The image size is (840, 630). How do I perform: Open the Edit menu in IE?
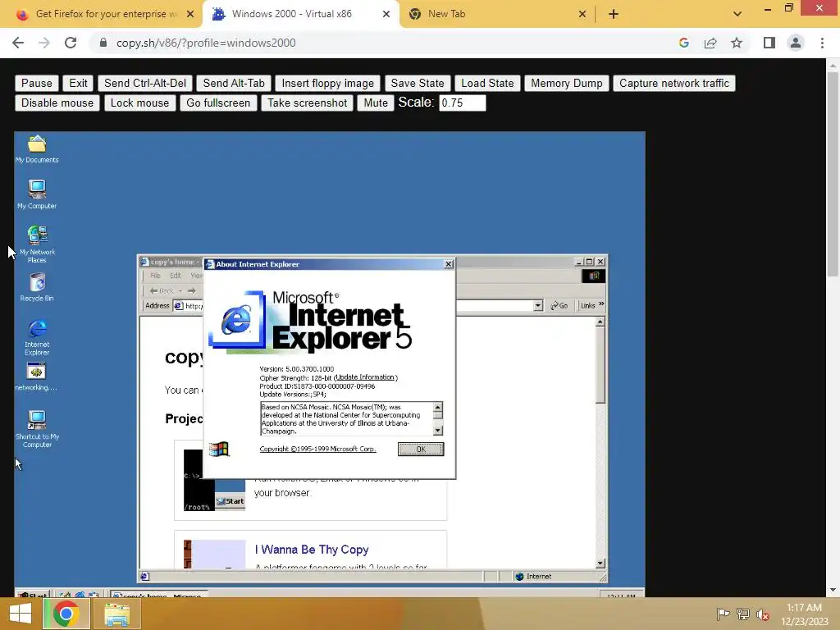point(176,276)
